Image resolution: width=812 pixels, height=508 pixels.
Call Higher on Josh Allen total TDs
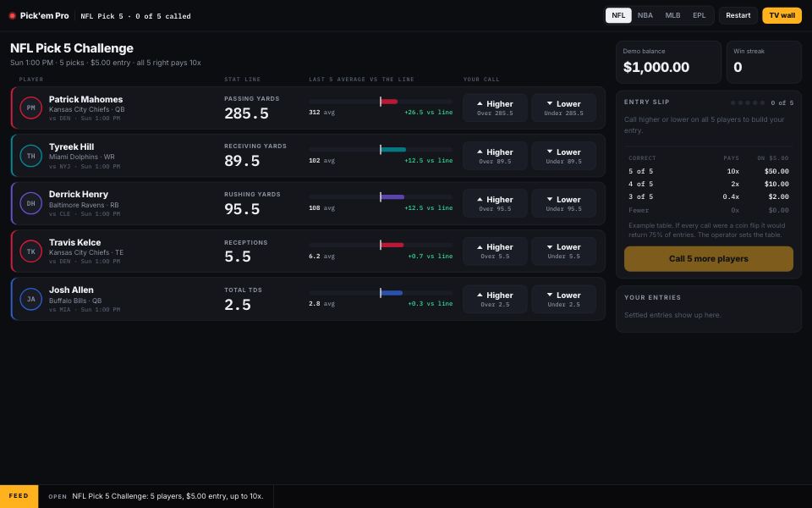tap(495, 299)
